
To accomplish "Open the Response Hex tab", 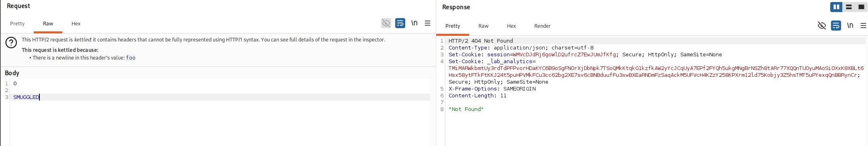I will point(511,26).
